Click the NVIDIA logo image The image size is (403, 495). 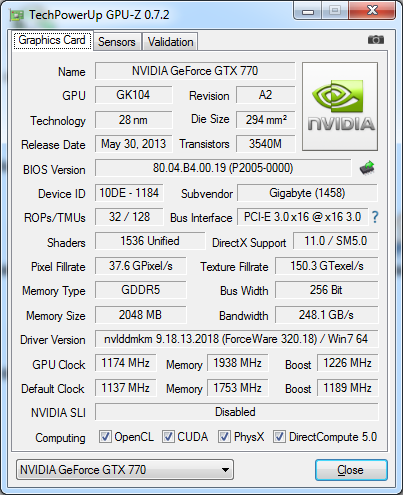pyautogui.click(x=340, y=106)
